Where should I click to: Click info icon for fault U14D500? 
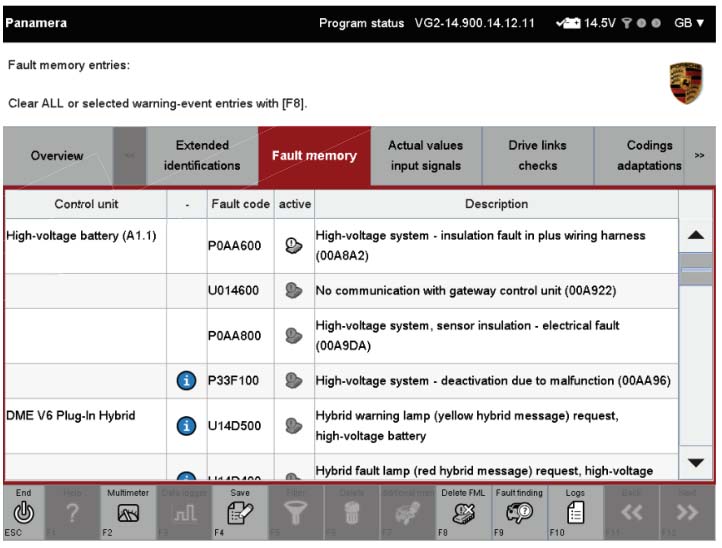pos(186,426)
